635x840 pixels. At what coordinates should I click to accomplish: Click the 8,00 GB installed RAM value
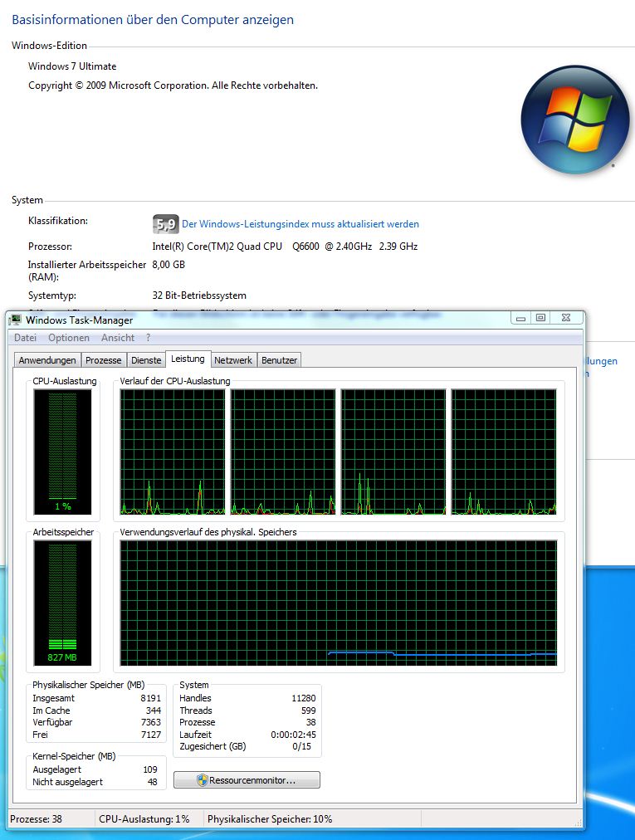[x=169, y=265]
